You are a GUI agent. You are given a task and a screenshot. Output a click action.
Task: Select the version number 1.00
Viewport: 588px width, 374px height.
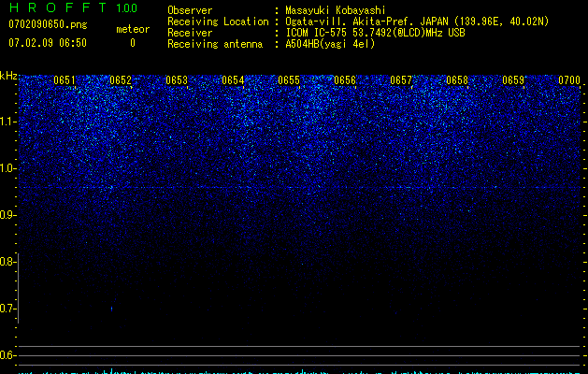[127, 8]
